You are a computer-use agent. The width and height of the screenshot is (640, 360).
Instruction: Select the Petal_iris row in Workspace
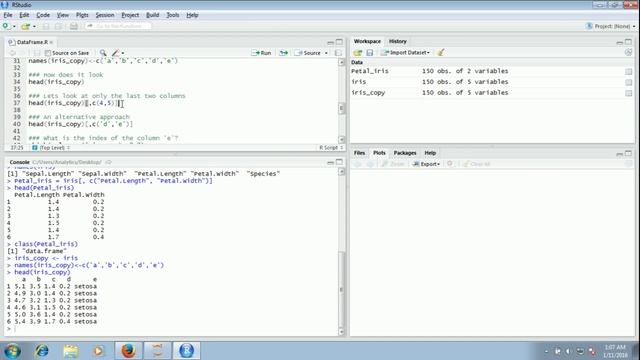tap(492, 71)
